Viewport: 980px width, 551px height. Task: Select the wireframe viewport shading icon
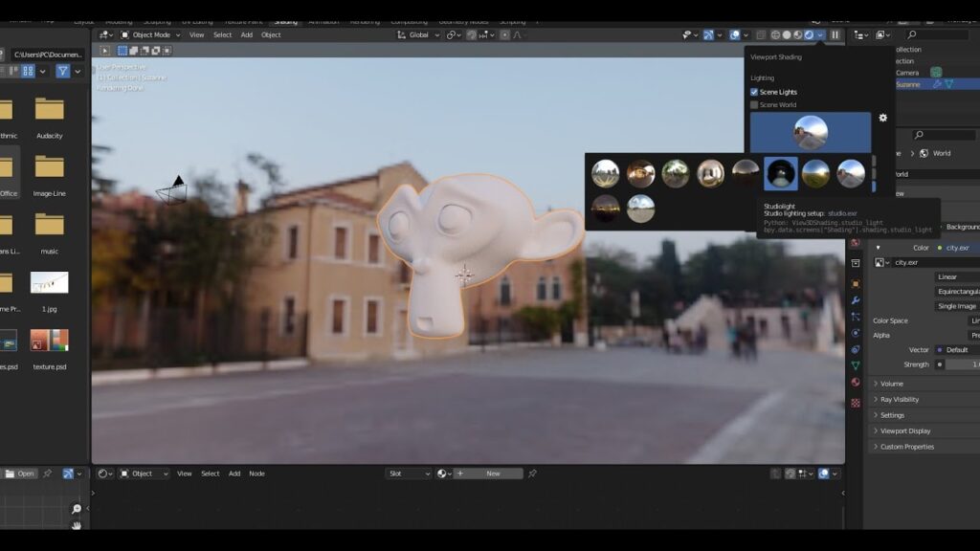tap(775, 35)
